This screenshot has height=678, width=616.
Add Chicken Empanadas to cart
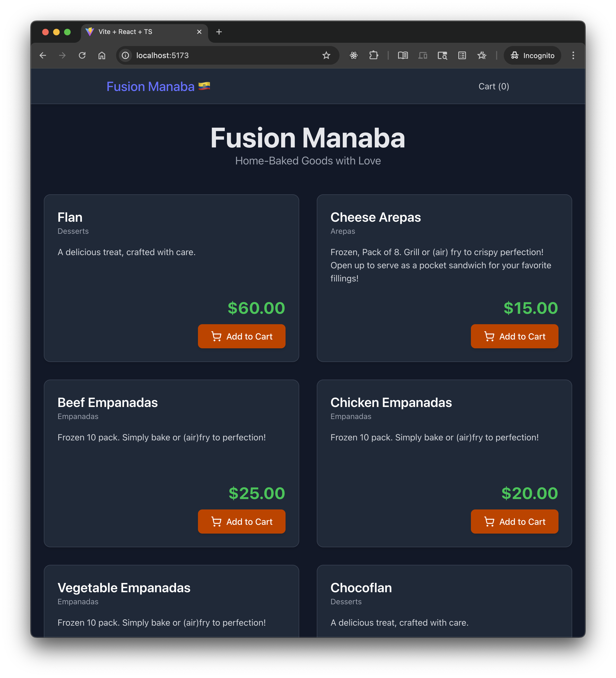coord(514,522)
